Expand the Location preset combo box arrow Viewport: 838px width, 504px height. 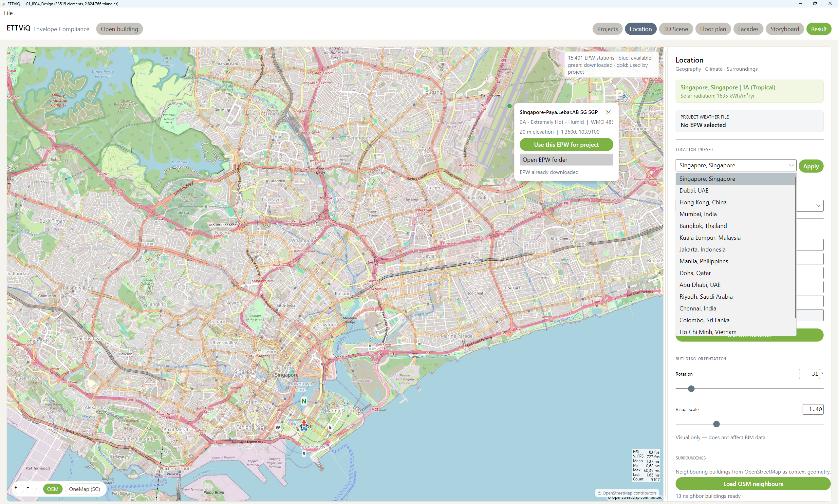point(791,165)
